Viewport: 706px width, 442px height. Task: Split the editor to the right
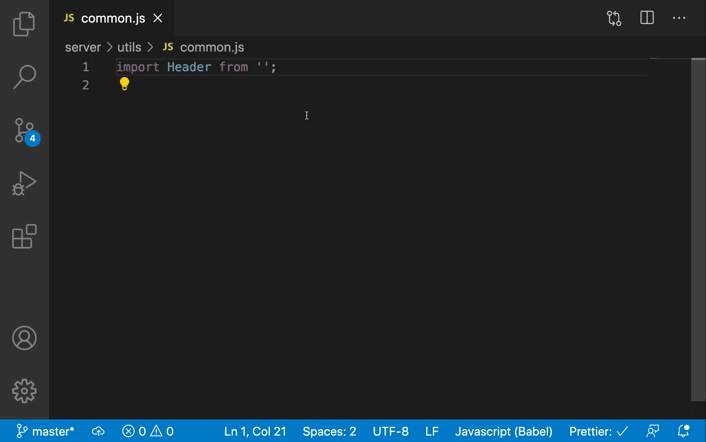[x=647, y=18]
